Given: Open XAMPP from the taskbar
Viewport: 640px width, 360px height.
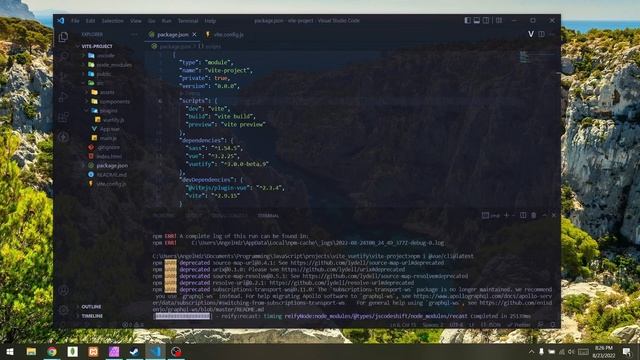Looking at the screenshot, I should (93, 351).
